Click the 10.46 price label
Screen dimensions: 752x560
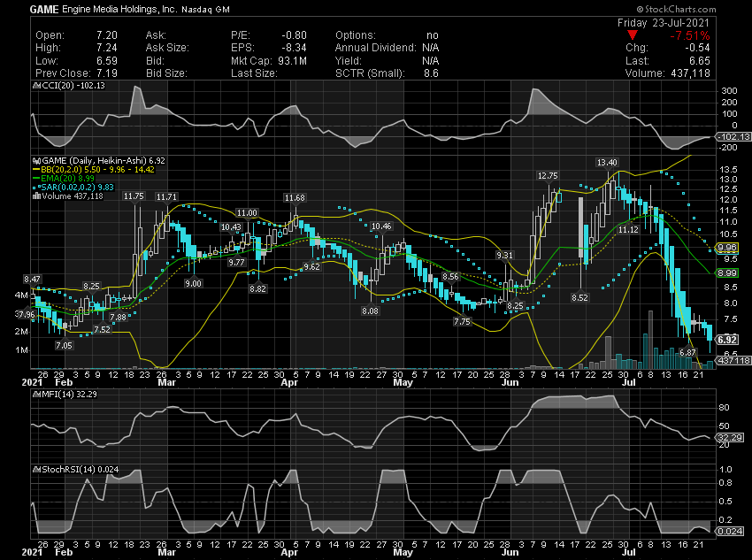tap(381, 226)
